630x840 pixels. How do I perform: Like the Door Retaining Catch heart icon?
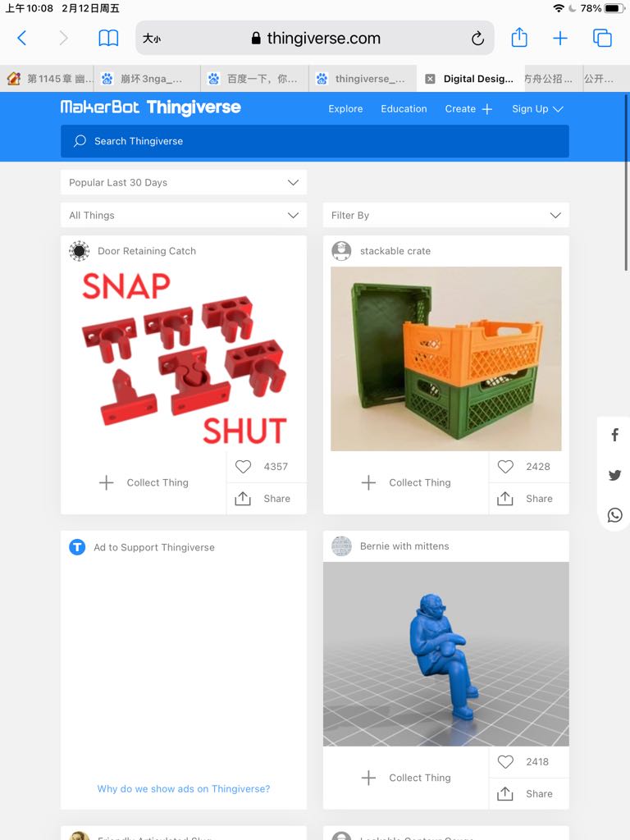(243, 467)
